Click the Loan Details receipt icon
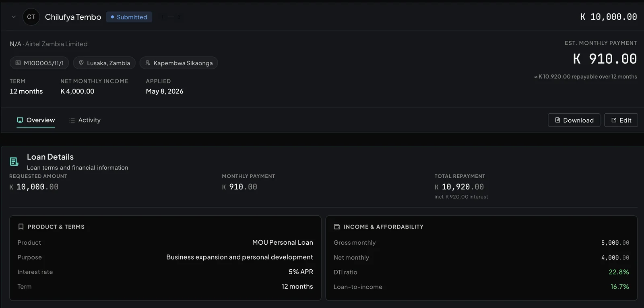The height and width of the screenshot is (308, 644). [14, 162]
